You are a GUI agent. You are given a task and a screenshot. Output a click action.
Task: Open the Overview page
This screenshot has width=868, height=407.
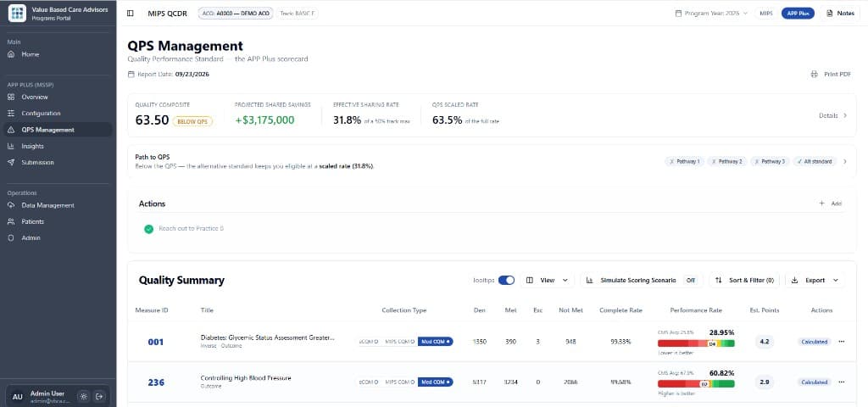(x=58, y=97)
